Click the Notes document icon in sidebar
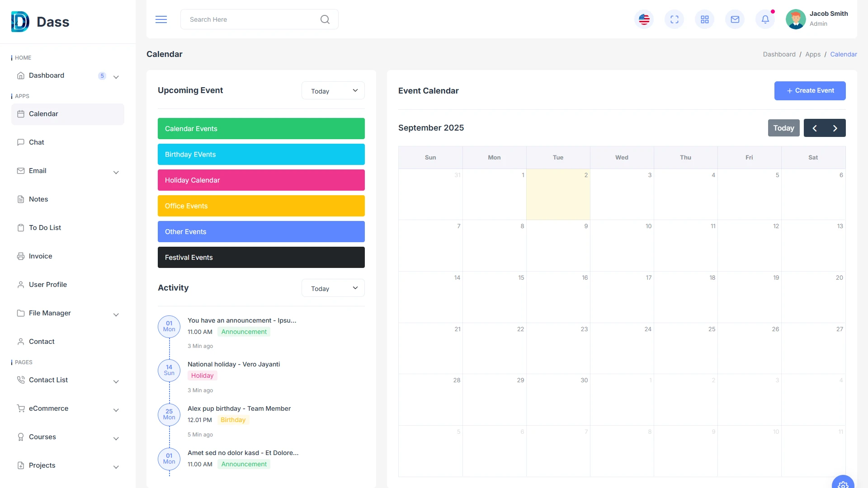 (x=21, y=199)
